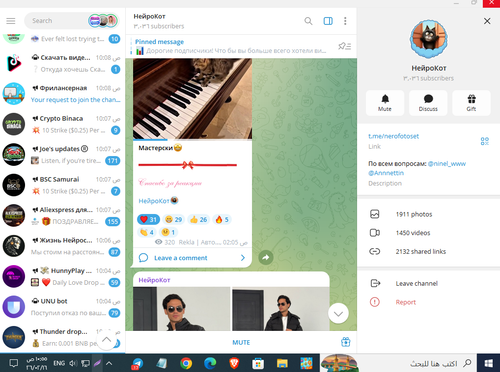Open the Скачать виде... bot chat

tap(62, 63)
